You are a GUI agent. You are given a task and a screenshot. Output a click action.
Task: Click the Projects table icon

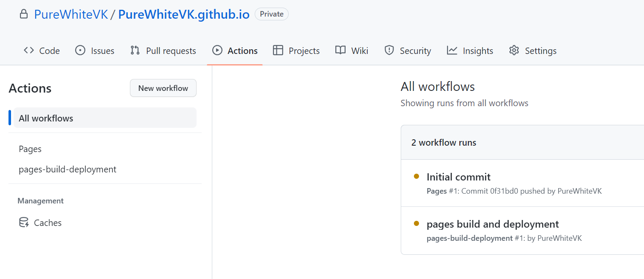point(278,51)
